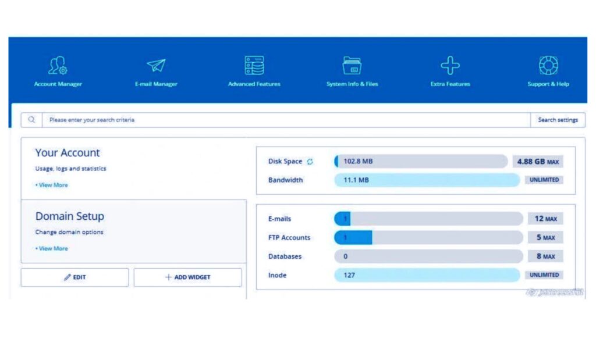596x364 pixels.
Task: Click the UNLIMITED badge next to Inode
Action: 544,275
